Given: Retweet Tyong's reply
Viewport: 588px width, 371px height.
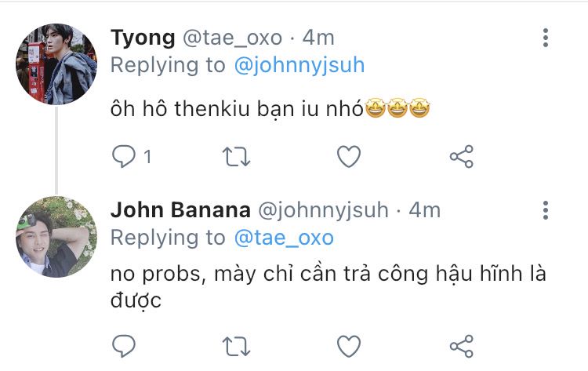Looking at the screenshot, I should point(236,156).
